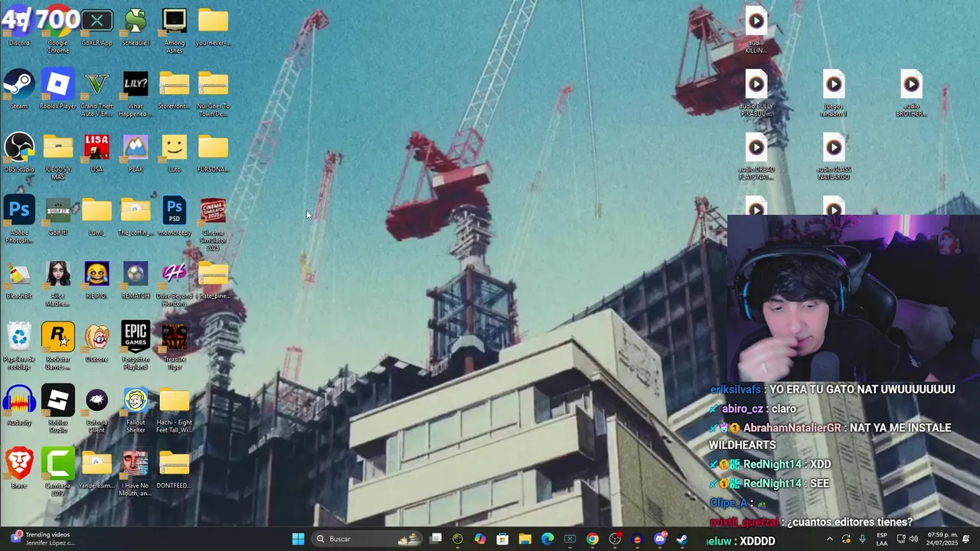Launch Audacity from the desktop

[19, 406]
